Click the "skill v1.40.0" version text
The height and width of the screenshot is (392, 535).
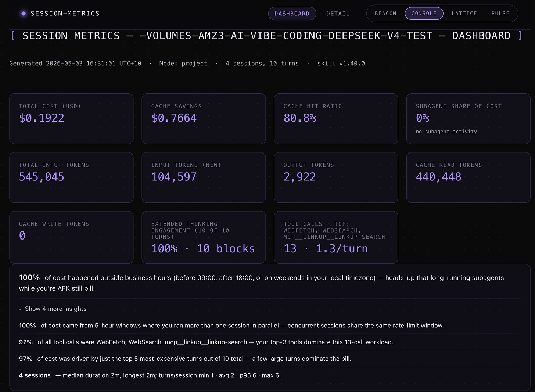(x=341, y=64)
